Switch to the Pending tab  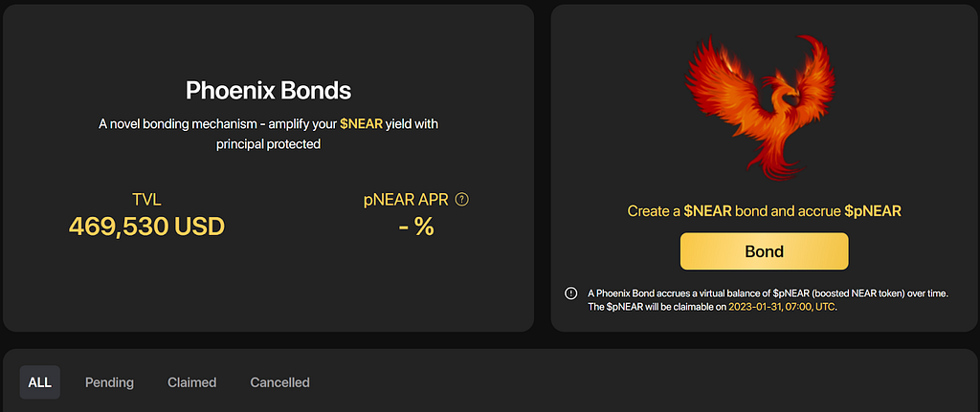point(109,382)
